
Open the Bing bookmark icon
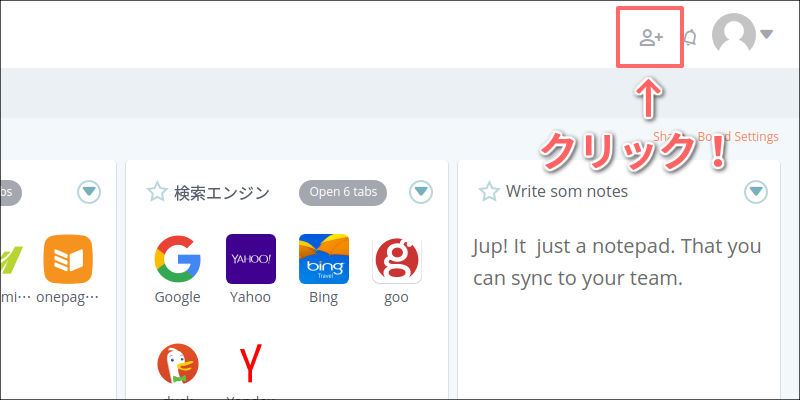click(324, 259)
